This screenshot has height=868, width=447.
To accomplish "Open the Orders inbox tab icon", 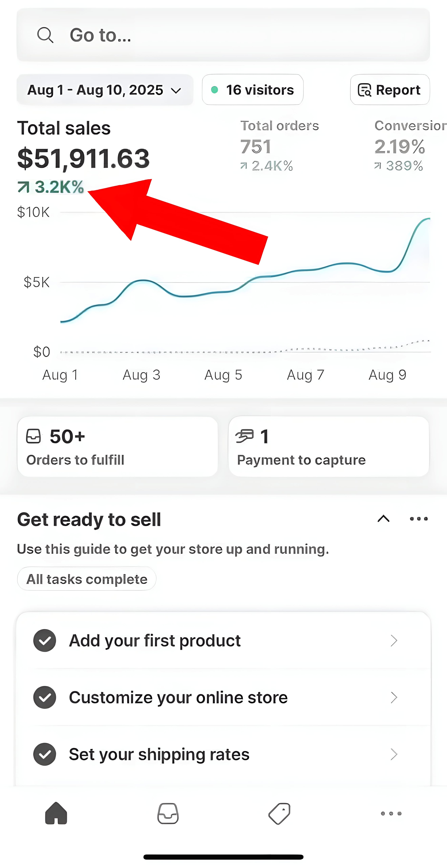I will [x=168, y=813].
